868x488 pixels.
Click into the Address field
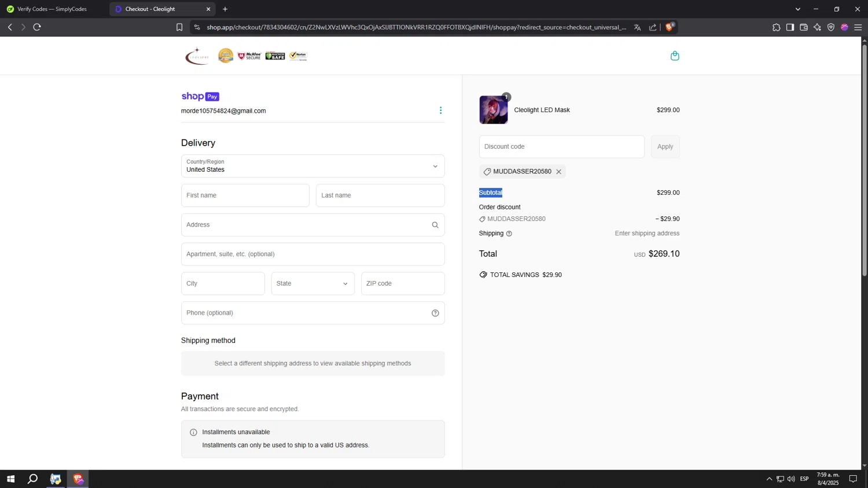point(313,225)
